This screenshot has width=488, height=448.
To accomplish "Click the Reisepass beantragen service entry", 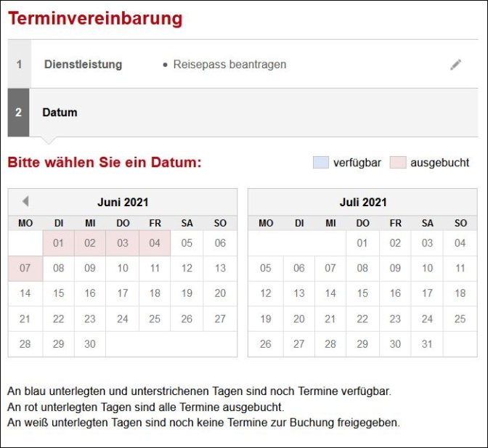I will (x=229, y=65).
